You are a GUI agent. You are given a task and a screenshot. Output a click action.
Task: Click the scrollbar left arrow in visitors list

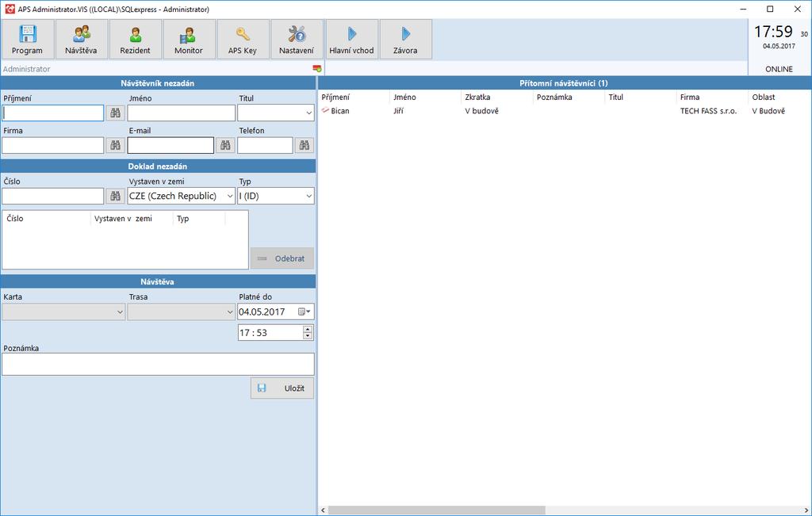[323, 510]
